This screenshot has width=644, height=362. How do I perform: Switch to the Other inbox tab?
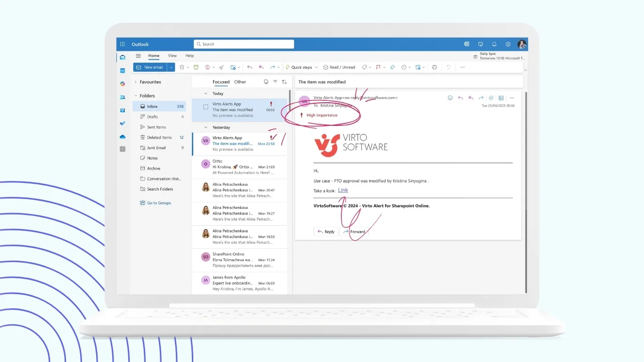click(x=240, y=82)
